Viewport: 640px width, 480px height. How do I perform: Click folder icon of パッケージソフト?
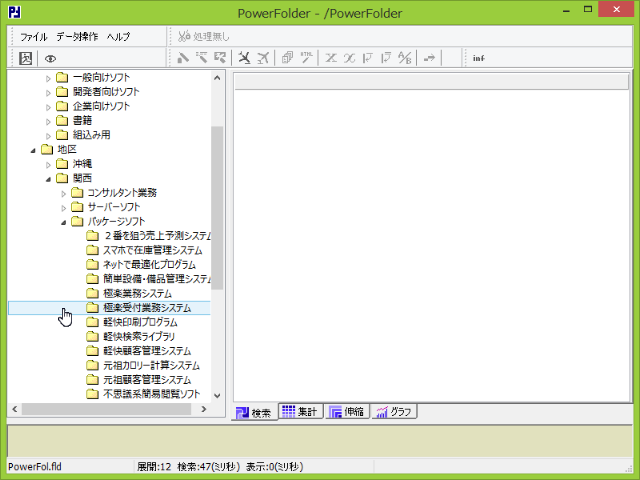(77, 221)
